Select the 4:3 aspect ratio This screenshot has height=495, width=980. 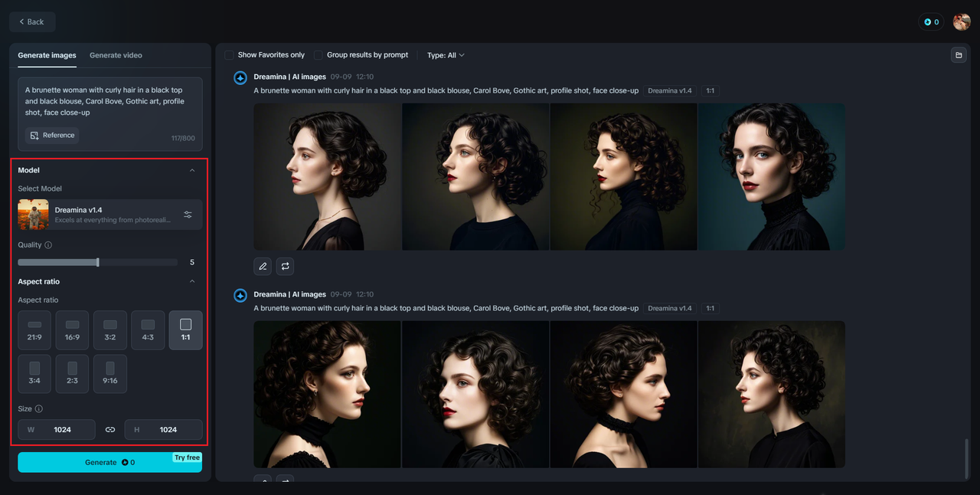coord(148,330)
